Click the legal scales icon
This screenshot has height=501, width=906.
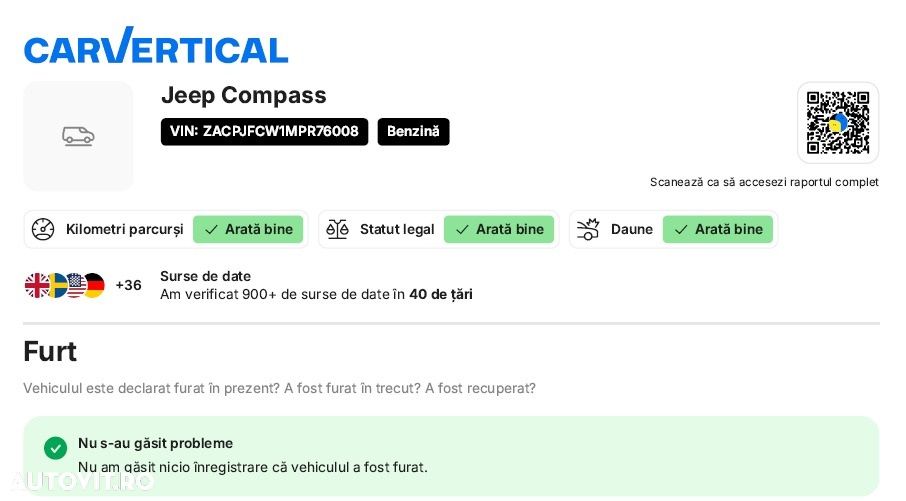coord(338,229)
